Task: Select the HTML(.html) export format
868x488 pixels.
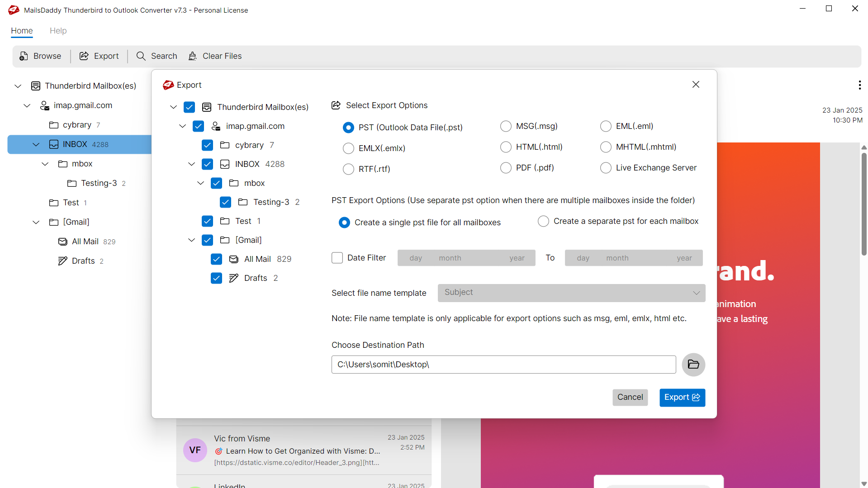Action: pos(506,147)
